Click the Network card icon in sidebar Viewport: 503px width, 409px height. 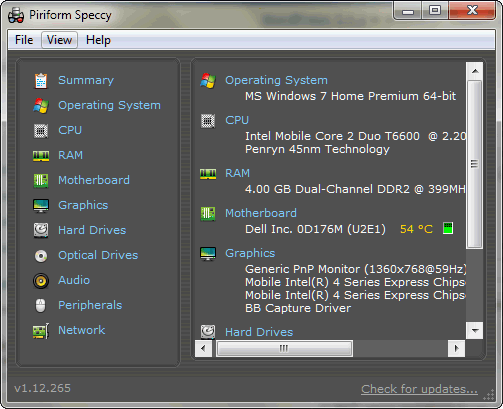point(41,331)
